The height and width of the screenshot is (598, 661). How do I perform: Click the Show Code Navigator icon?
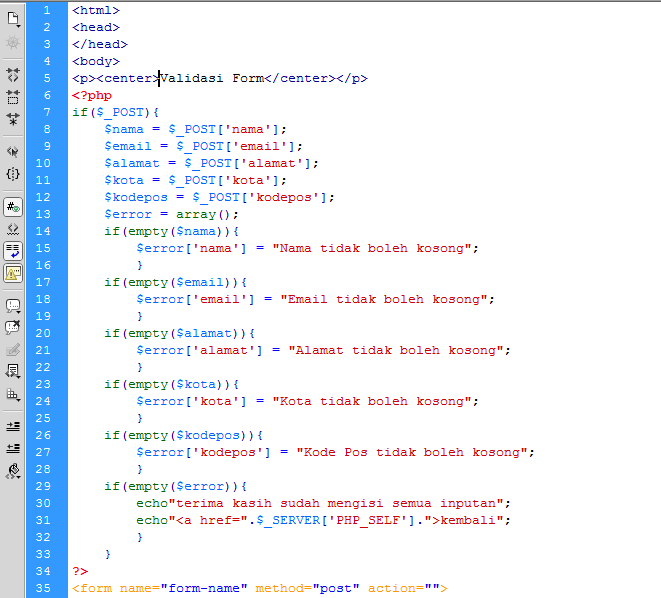click(x=13, y=42)
